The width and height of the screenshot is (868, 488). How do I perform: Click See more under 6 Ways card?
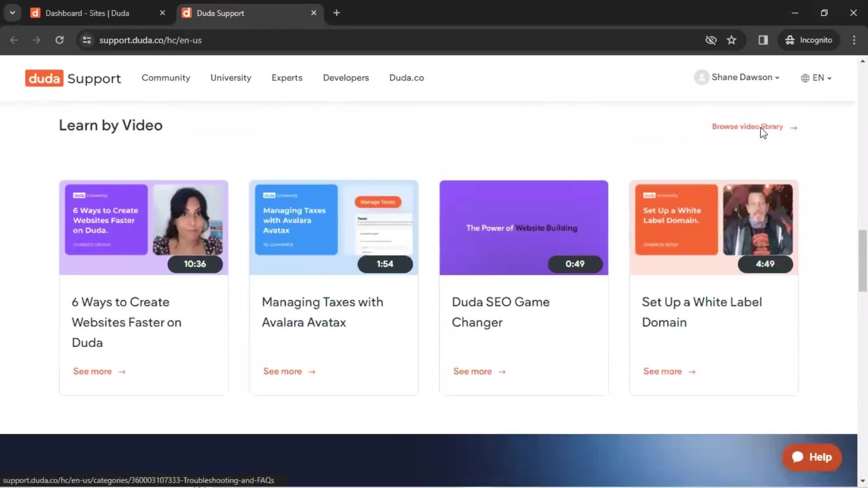pyautogui.click(x=99, y=371)
